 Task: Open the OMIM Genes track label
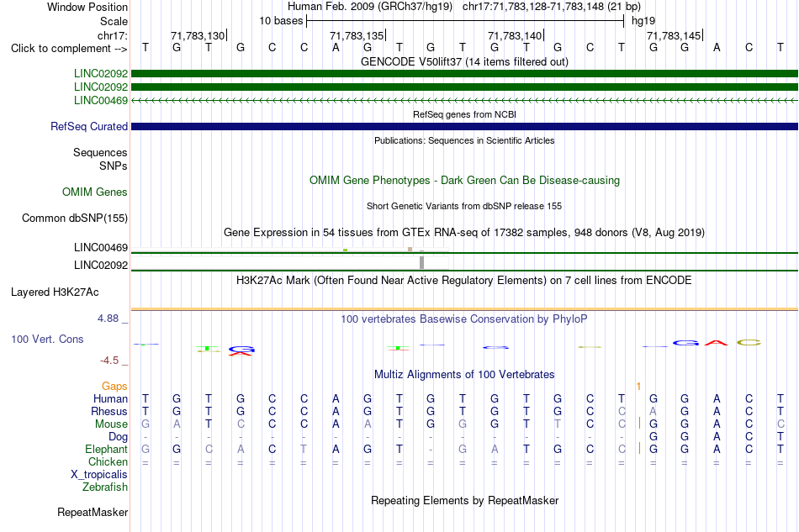[94, 192]
